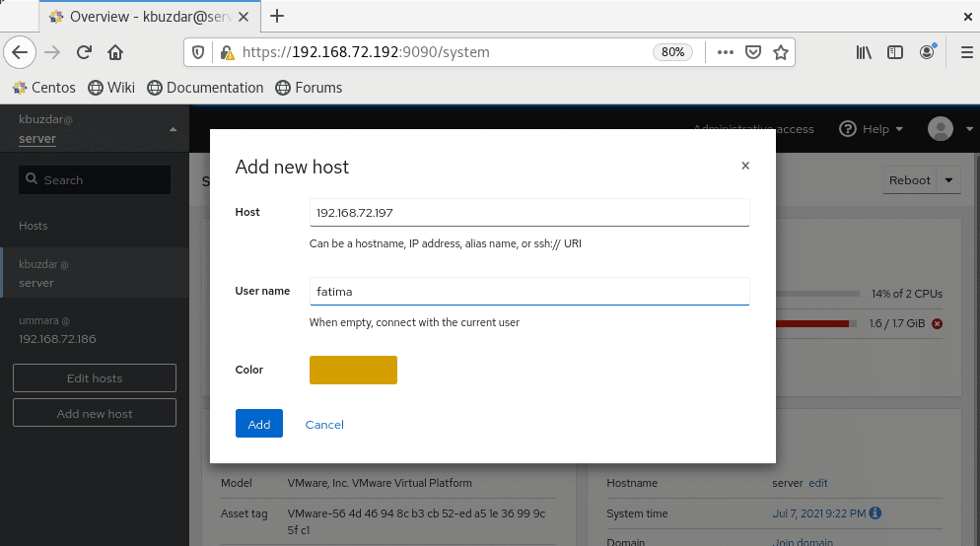Save page to Pocket icon

[x=753, y=52]
